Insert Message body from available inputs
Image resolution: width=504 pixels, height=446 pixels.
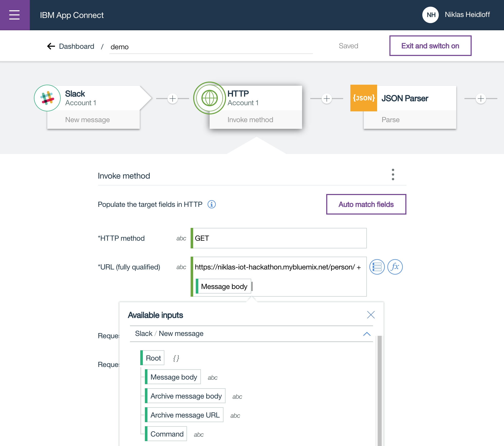coord(173,377)
